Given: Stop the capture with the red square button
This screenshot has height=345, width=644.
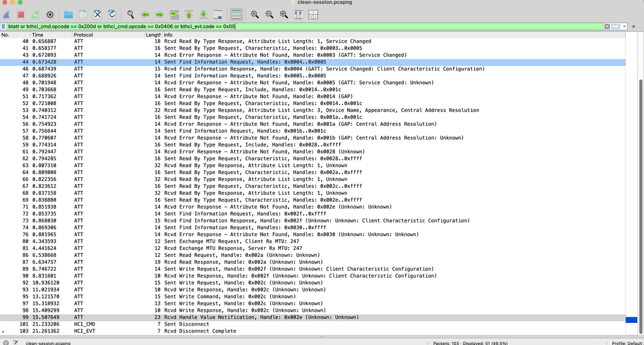Looking at the screenshot, I should (x=21, y=15).
